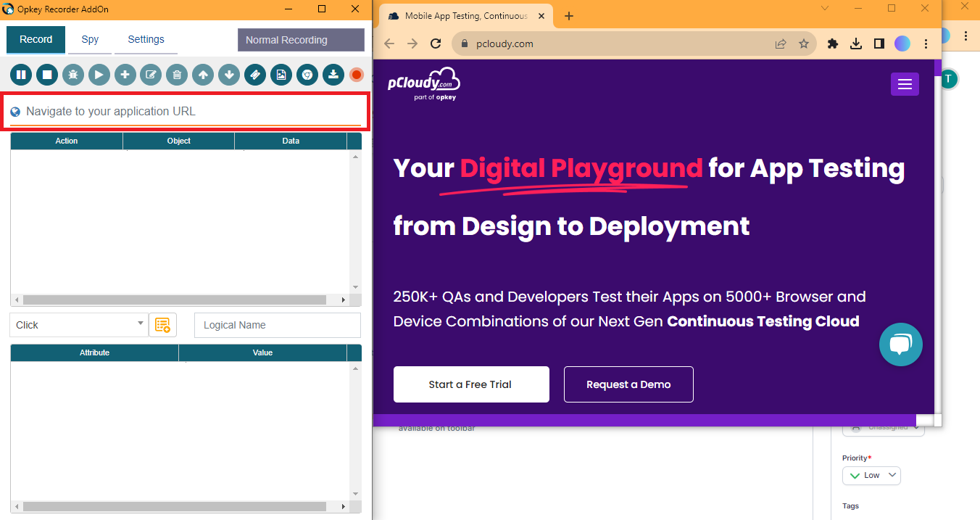The image size is (980, 520).
Task: Open the pCloudy hamburger menu
Action: pyautogui.click(x=905, y=84)
